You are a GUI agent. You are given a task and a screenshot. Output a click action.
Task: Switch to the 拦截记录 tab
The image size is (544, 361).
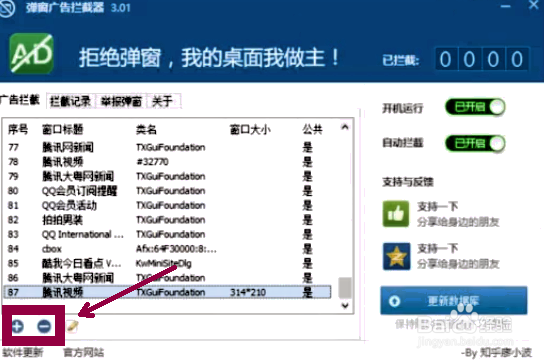[70, 101]
